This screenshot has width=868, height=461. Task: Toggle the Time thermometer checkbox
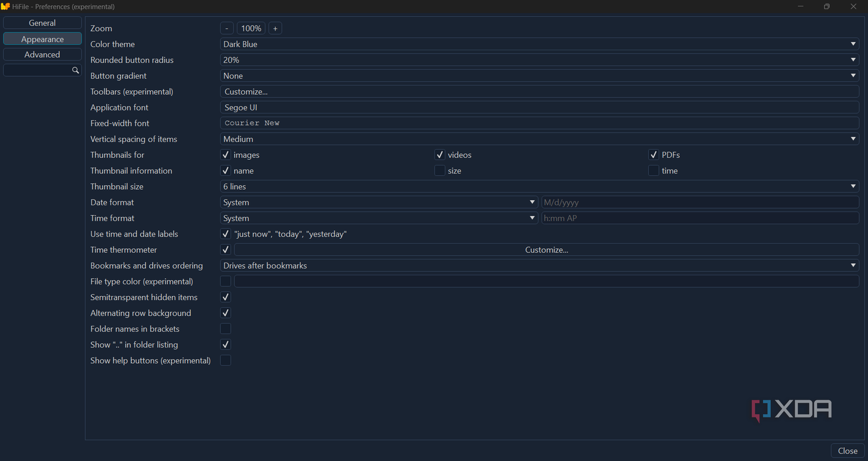coord(226,250)
